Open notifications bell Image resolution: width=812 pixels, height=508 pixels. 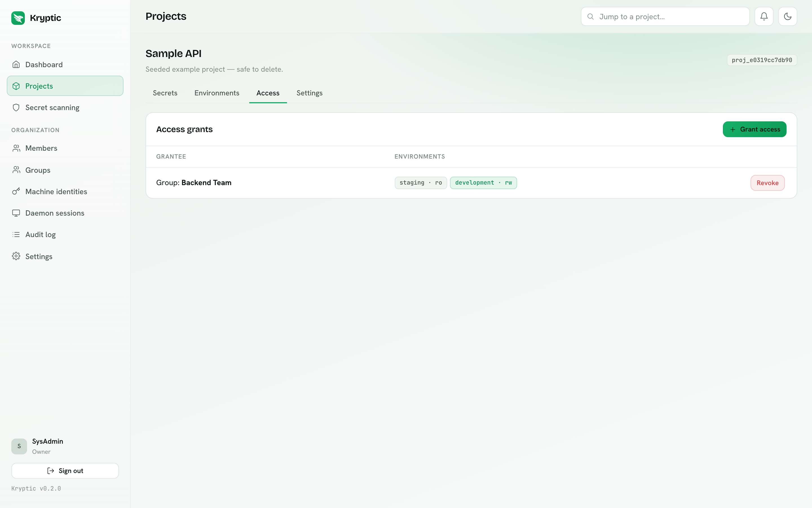point(764,16)
